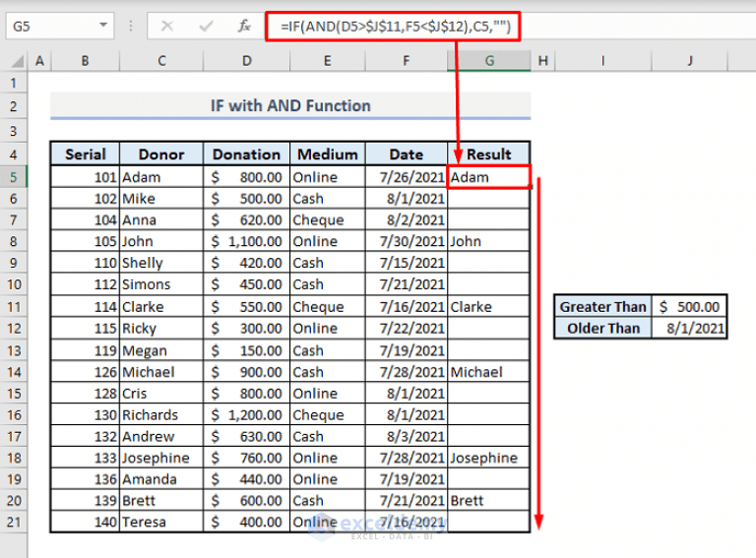The width and height of the screenshot is (756, 558).
Task: Click the 'Medium' header cell
Action: 328,155
